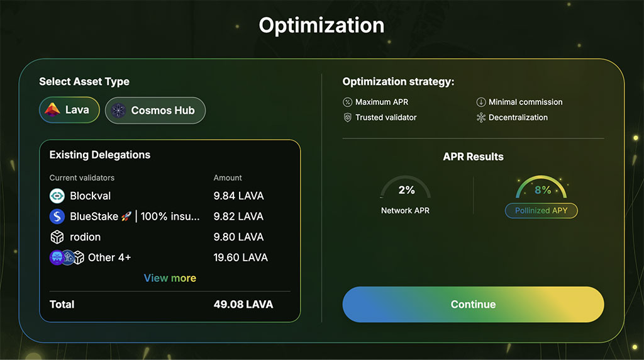Click the Maximum APR percent icon
Viewport: 644px width, 360px height.
[x=347, y=102]
